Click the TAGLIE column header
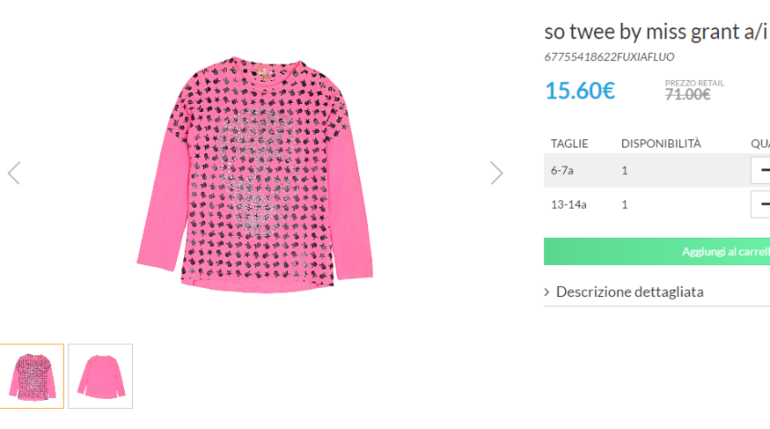This screenshot has height=429, width=770. pos(569,143)
